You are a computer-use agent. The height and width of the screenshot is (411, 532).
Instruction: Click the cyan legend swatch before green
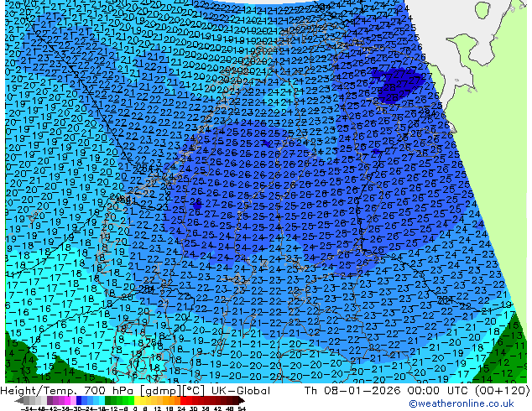(102, 401)
